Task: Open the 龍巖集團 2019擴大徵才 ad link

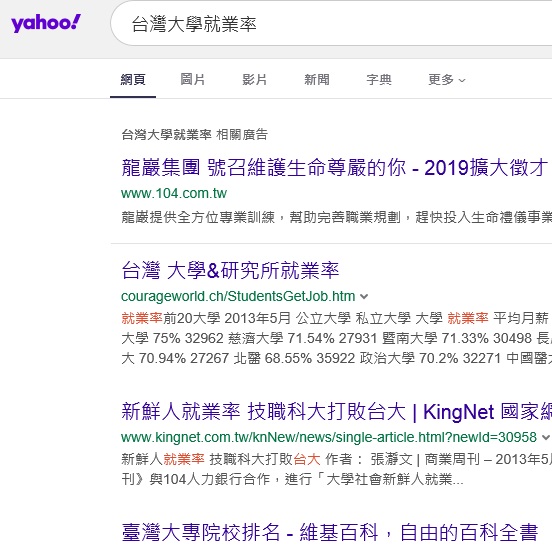Action: [x=335, y=168]
